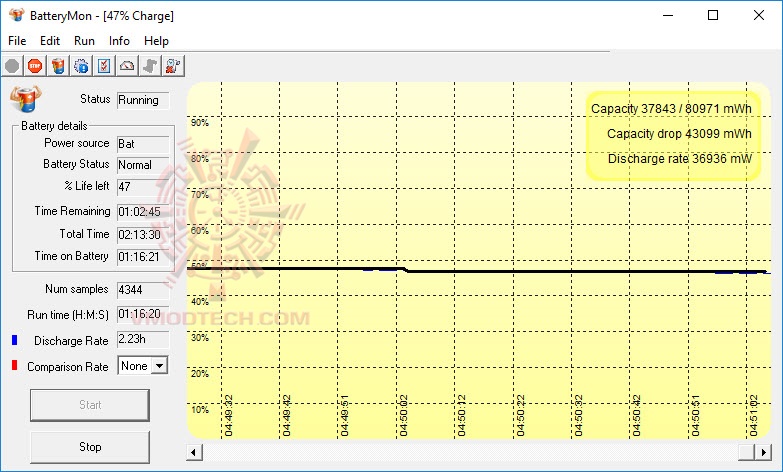Screen dimensions: 783x472
Task: Click the BatteryMon title bar app icon
Action: click(16, 15)
